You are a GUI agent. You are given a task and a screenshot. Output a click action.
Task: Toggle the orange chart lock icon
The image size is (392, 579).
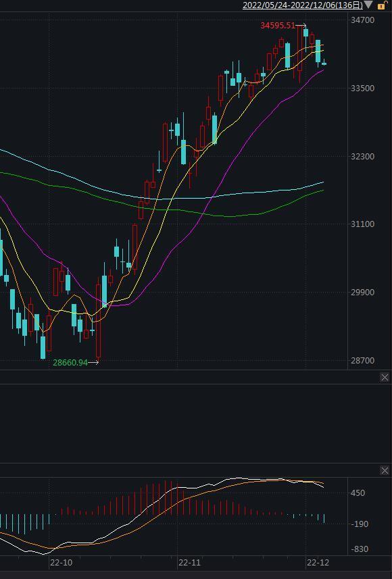tap(382, 5)
